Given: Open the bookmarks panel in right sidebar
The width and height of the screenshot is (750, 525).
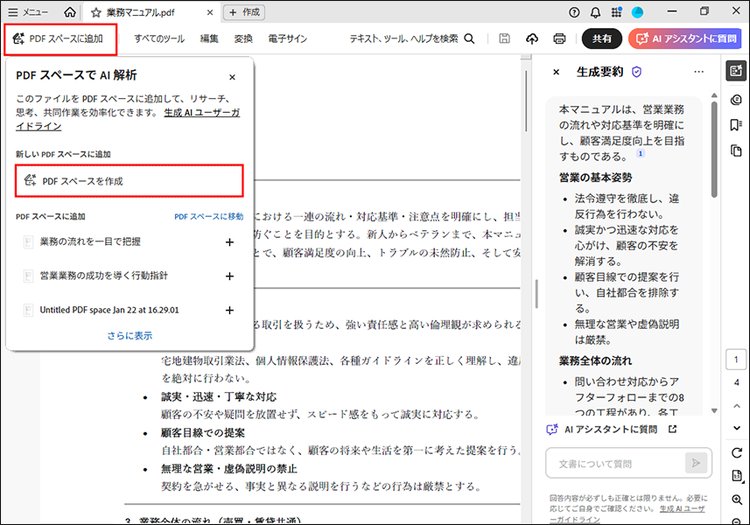Looking at the screenshot, I should 736,124.
